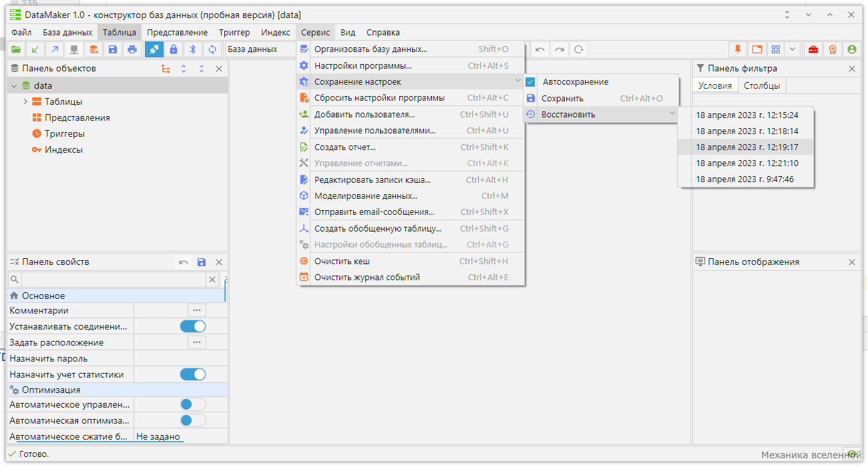Click the blue circular sync arrows icon
The width and height of the screenshot is (868, 467).
[x=212, y=49]
